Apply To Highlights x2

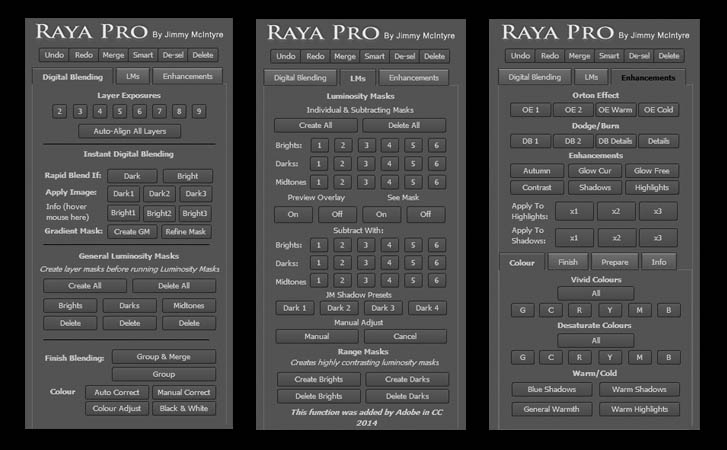616,211
